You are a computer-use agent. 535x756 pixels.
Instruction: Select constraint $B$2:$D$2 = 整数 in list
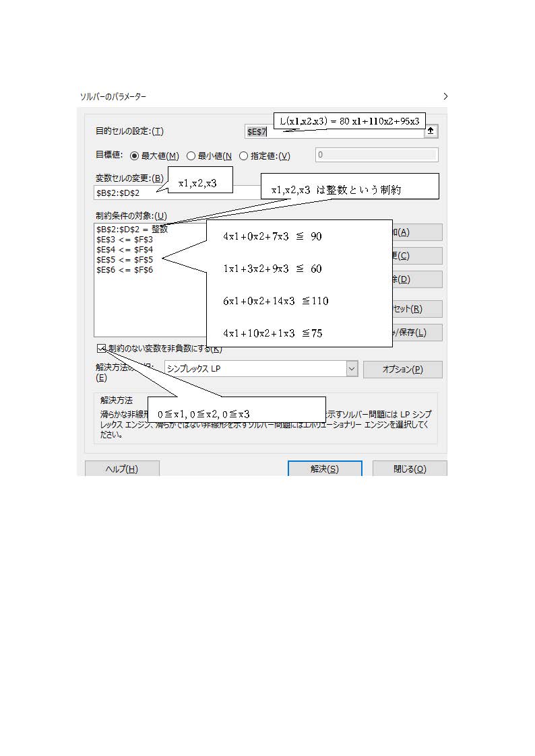[x=132, y=229]
